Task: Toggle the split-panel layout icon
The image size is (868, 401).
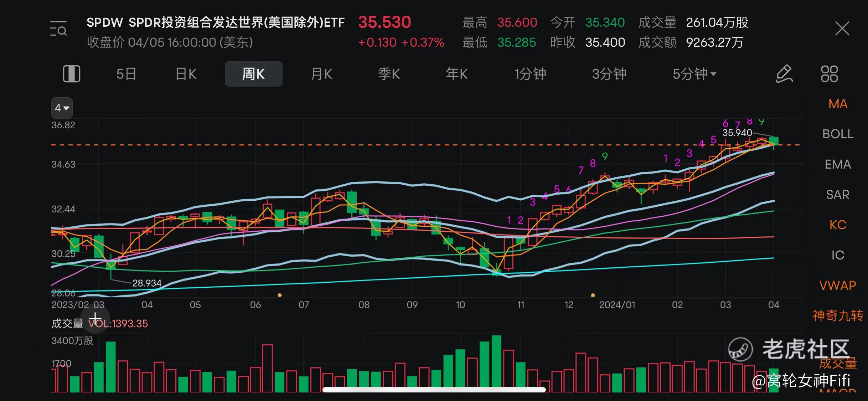Action: click(72, 74)
